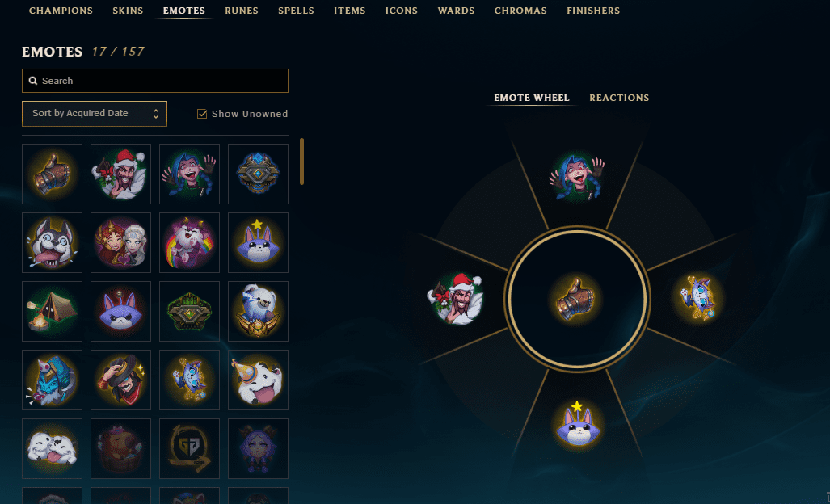Pick the tent and campfire emote

[52, 312]
